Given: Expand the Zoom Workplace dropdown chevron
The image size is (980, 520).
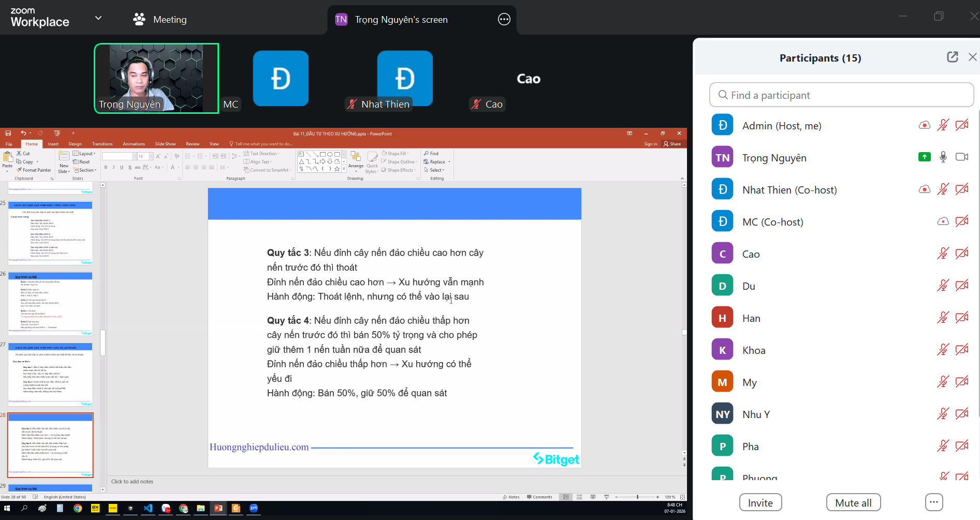Looking at the screenshot, I should click(x=98, y=19).
